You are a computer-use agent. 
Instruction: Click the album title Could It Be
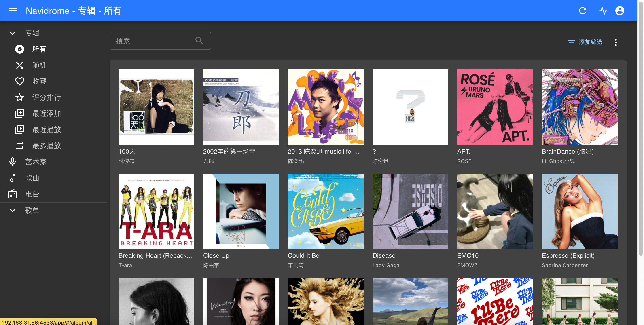(x=303, y=255)
